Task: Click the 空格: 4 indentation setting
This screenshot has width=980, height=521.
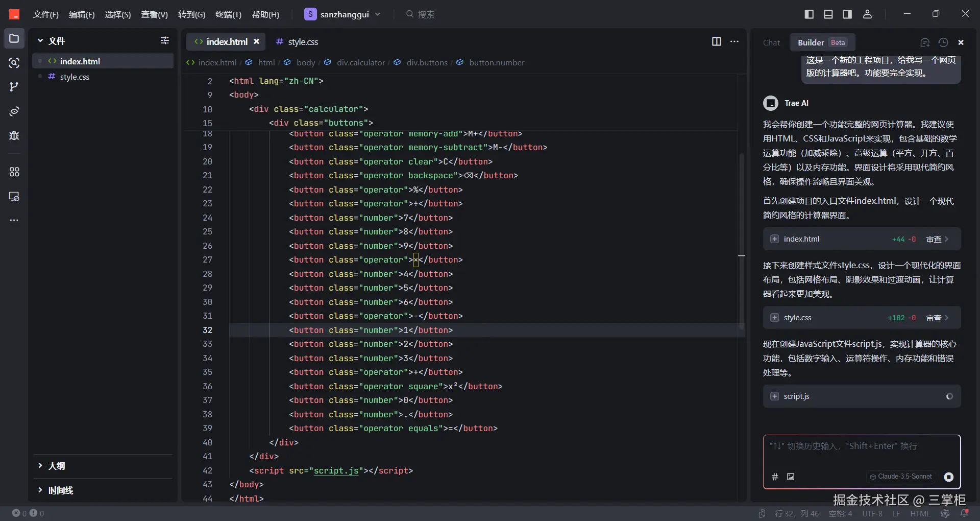Action: 840,513
